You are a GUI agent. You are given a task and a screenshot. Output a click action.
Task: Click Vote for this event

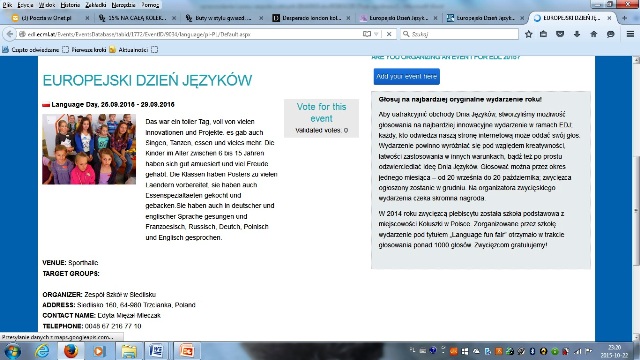322,112
